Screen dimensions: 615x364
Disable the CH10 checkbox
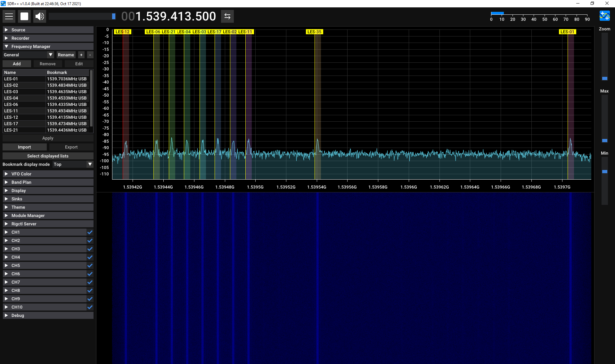(x=90, y=307)
